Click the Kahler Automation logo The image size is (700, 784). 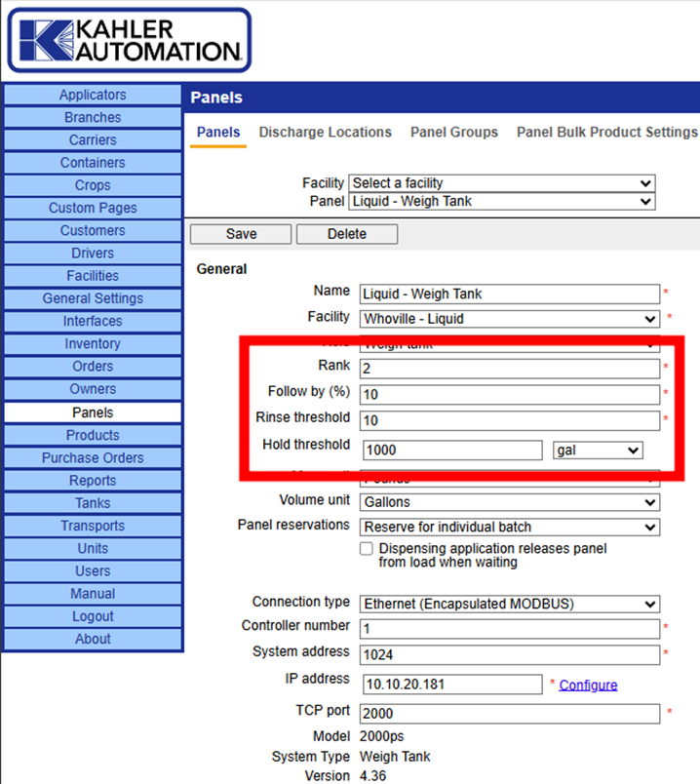point(129,40)
